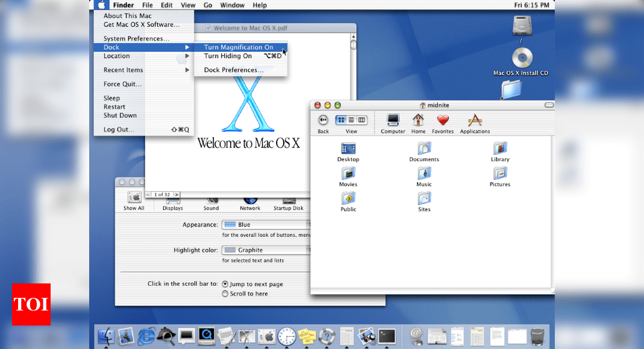Choose Turn Hiding On
Image resolution: width=644 pixels, height=349 pixels.
(x=241, y=56)
